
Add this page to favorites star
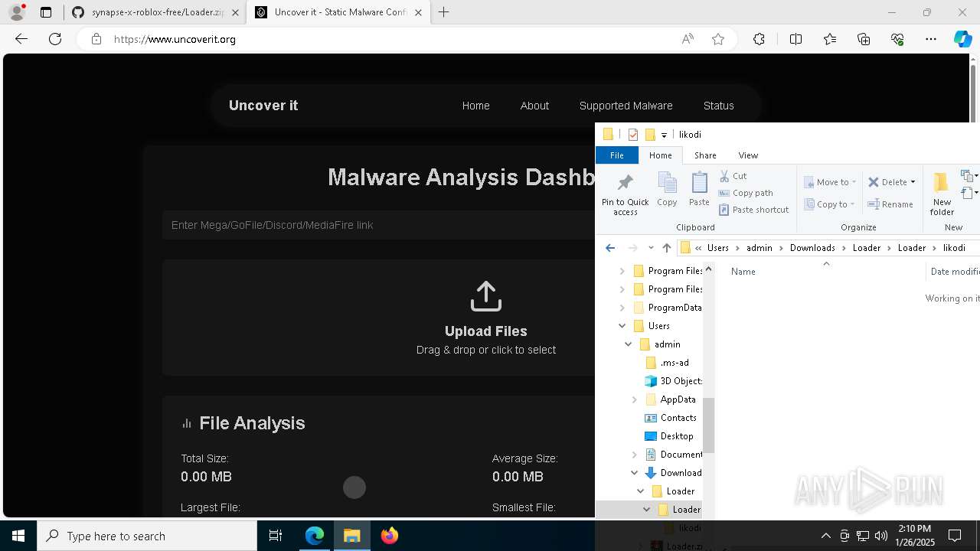[x=718, y=39]
